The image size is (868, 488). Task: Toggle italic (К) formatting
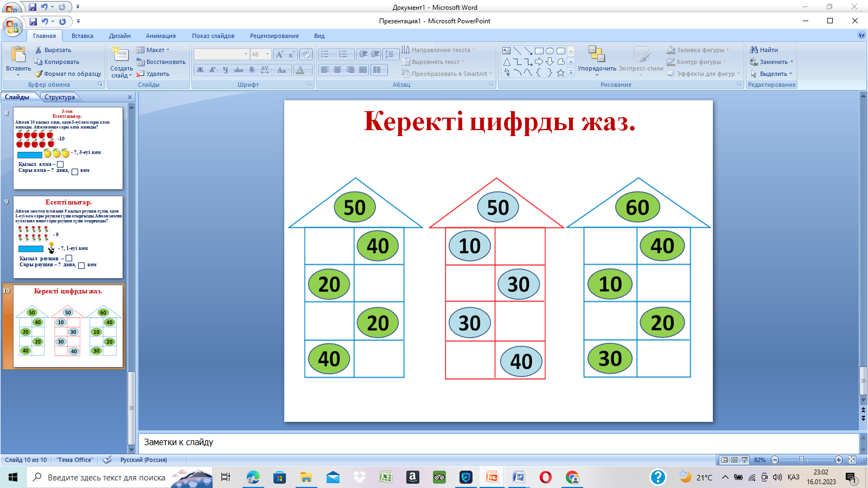tap(213, 70)
